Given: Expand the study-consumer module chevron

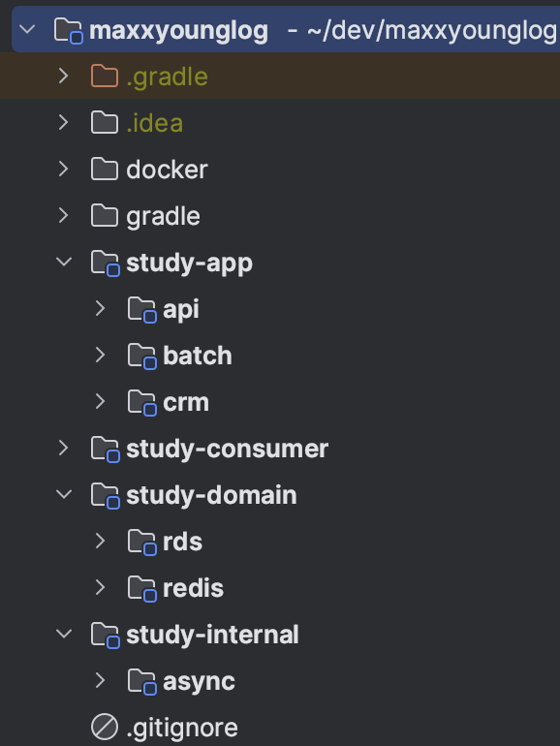Looking at the screenshot, I should pyautogui.click(x=63, y=448).
